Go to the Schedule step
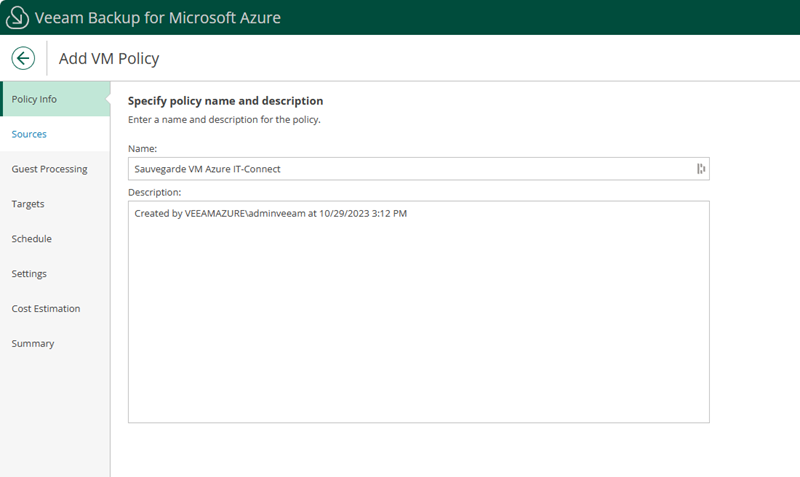 click(x=31, y=239)
